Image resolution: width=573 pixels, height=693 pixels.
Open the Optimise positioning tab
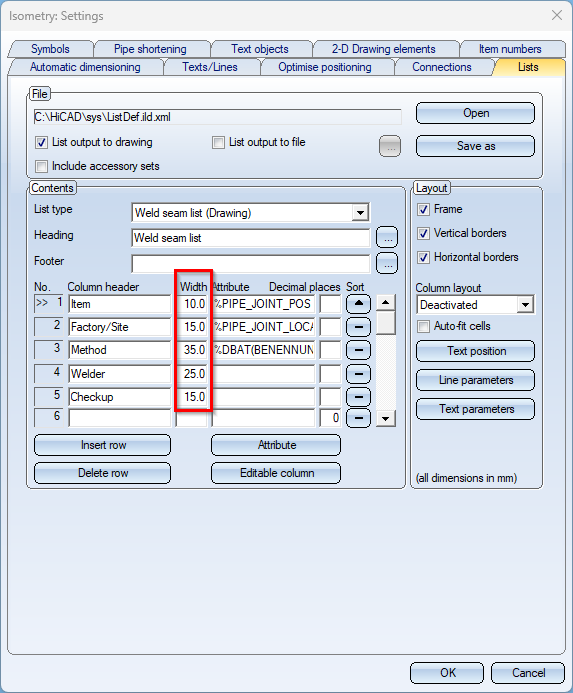[325, 67]
